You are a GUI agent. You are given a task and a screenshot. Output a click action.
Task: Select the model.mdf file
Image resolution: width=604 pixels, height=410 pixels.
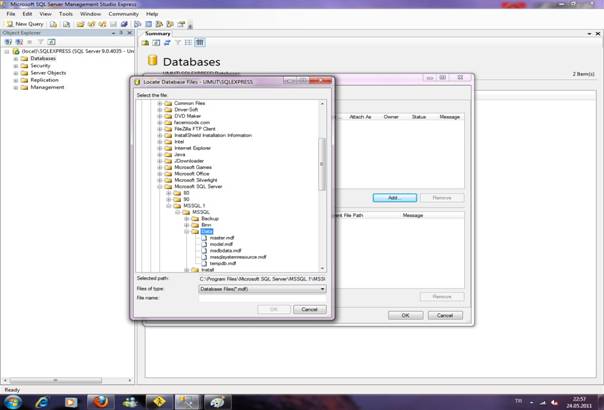(221, 244)
